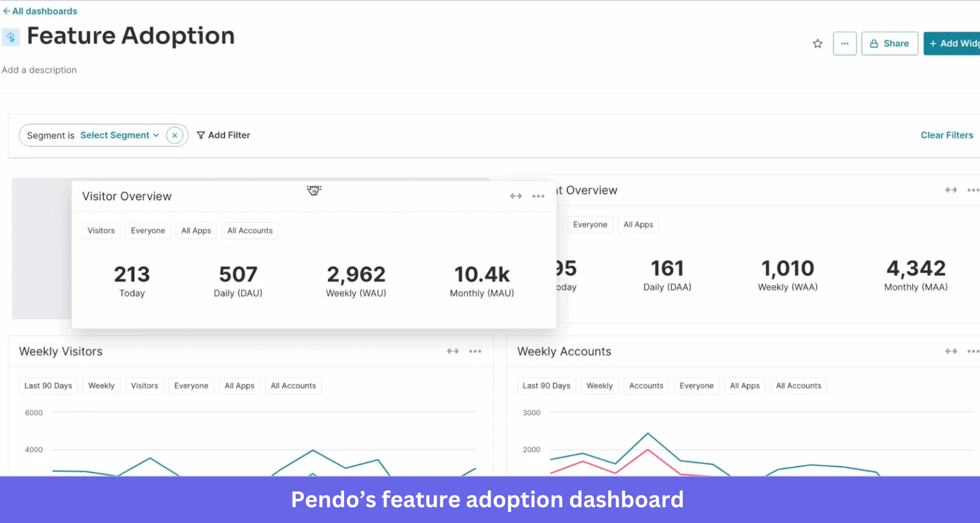
Task: Open Visitor Overview widget options menu
Action: (x=538, y=196)
